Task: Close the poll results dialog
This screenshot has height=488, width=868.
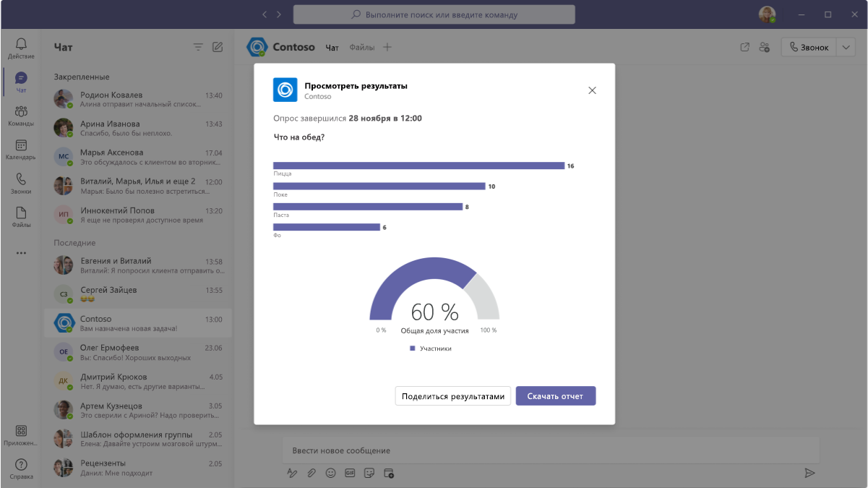Action: 592,90
